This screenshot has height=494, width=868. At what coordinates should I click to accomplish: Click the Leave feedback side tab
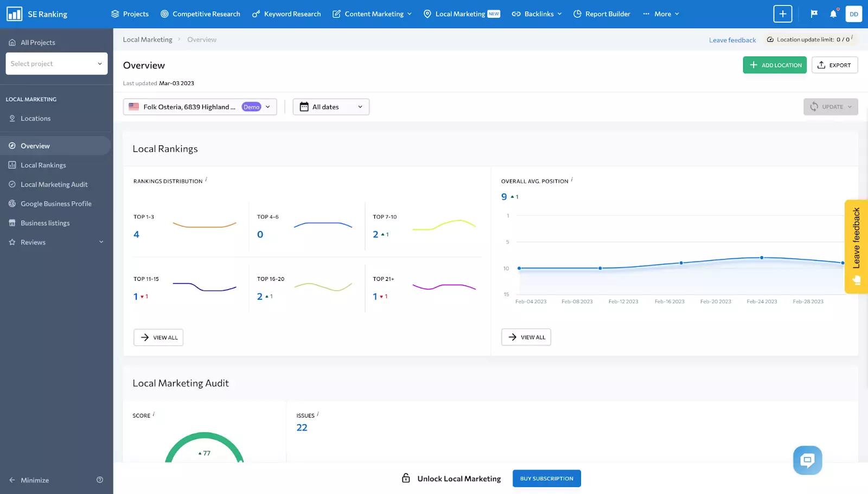856,247
